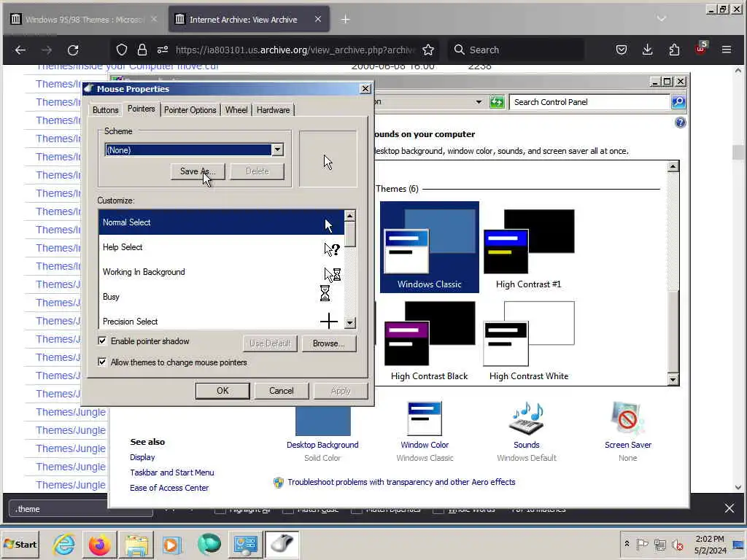
Task: Reload the page with the refresh icon
Action: [73, 50]
